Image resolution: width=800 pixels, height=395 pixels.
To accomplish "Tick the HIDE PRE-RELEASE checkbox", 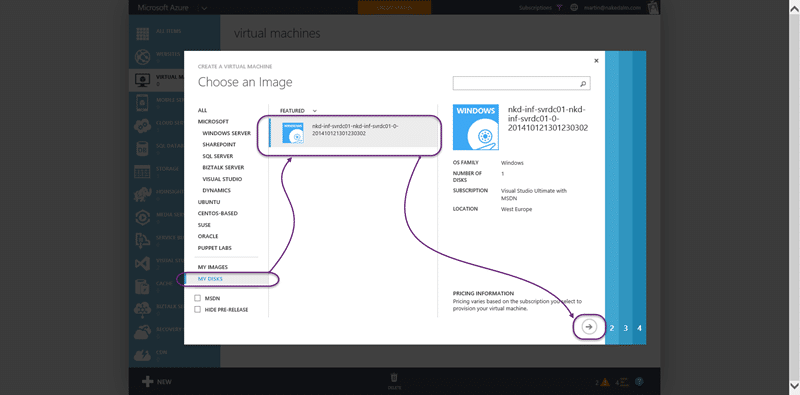I will (x=197, y=310).
